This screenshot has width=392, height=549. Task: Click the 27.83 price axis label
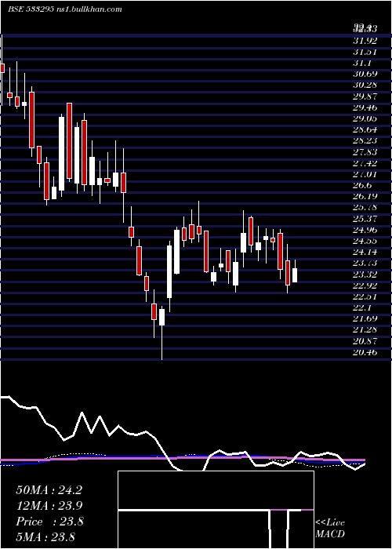(365, 152)
